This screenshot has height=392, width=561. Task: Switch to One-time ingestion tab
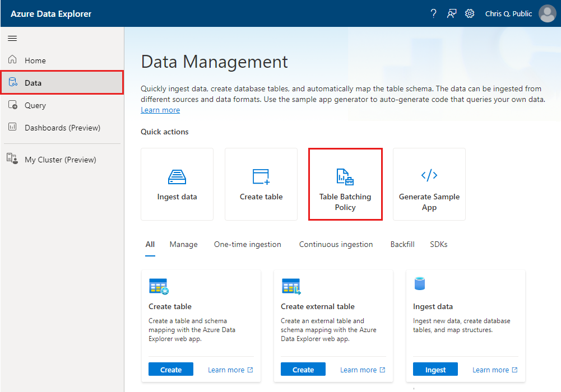point(248,244)
